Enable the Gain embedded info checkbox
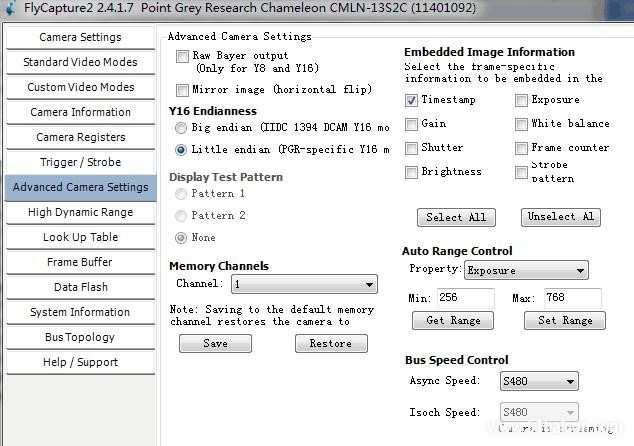 point(411,124)
